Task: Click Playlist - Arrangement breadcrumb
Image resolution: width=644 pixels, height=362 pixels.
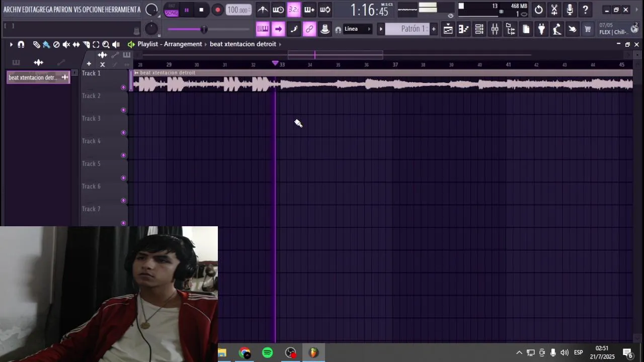Action: (170, 44)
